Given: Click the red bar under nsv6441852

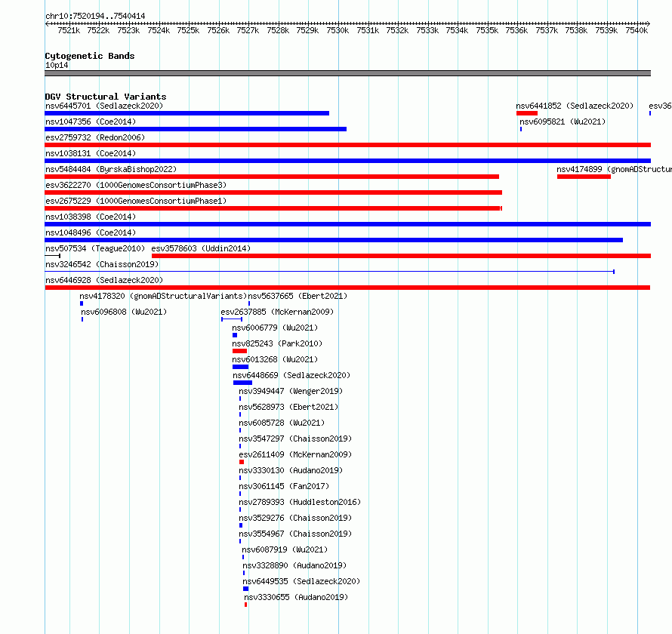Looking at the screenshot, I should click(527, 113).
